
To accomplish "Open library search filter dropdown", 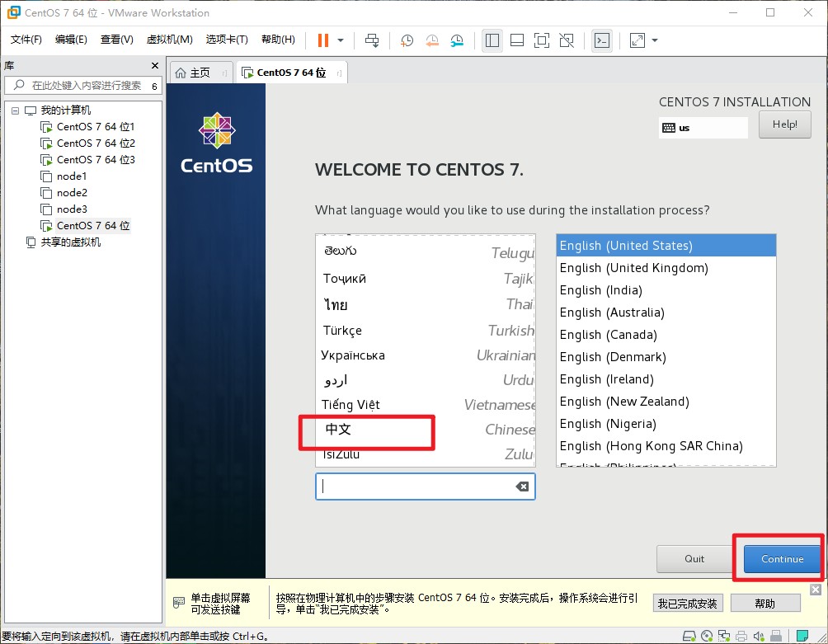I will (155, 86).
